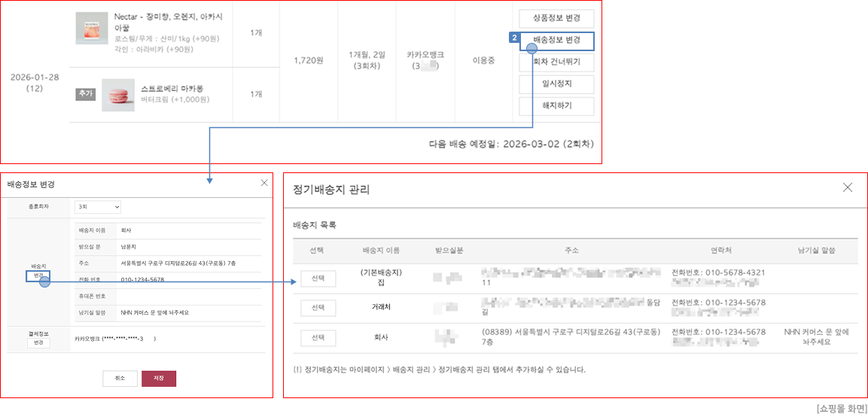Click the 상품정보 변경 button
This screenshot has width=868, height=420.
point(556,19)
